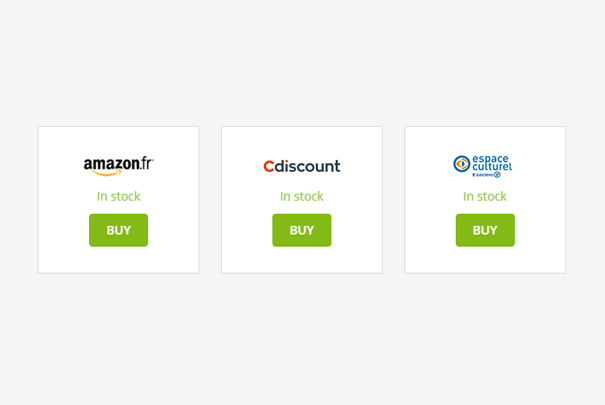Open the Cdiscount retailer card
The width and height of the screenshot is (605, 405).
[x=302, y=200]
